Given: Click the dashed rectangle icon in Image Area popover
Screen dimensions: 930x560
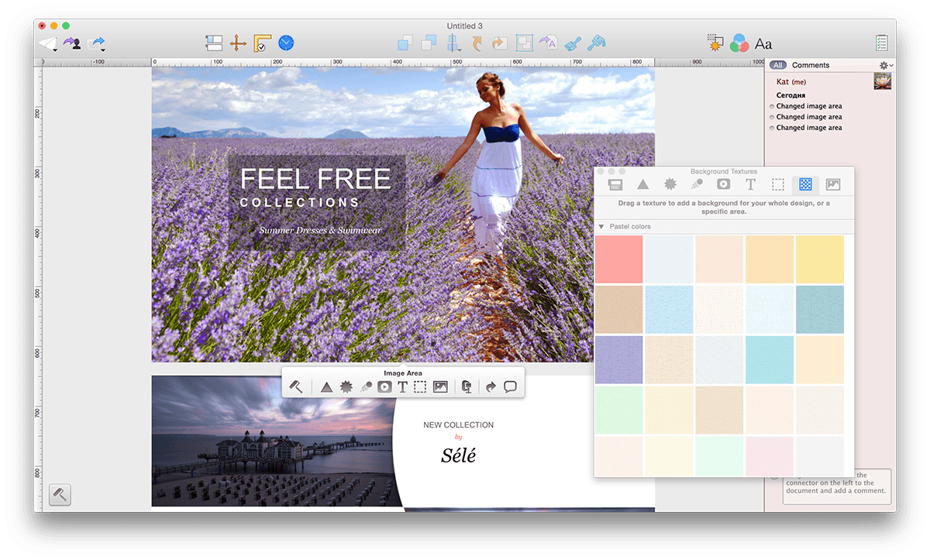Looking at the screenshot, I should (420, 387).
